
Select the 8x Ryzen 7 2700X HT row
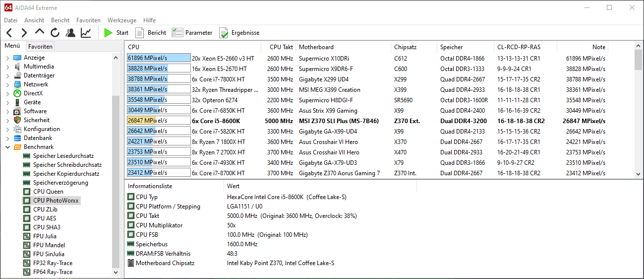pyautogui.click(x=379, y=152)
